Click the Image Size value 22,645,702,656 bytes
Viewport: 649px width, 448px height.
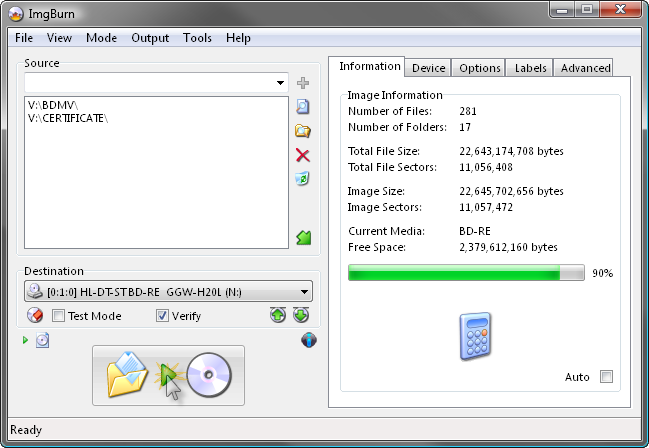tap(512, 191)
